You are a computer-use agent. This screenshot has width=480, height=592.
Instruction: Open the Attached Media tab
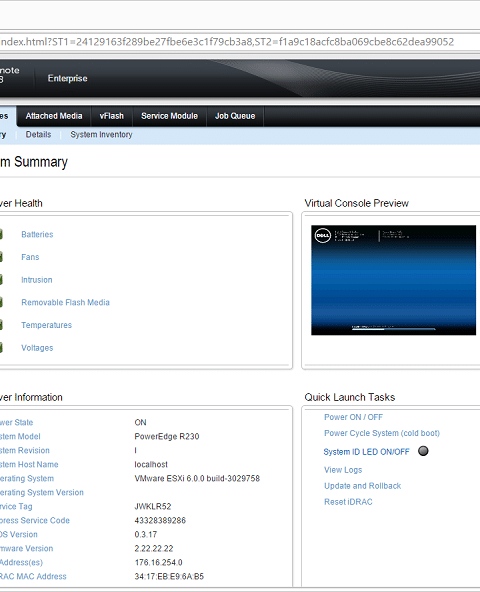click(54, 116)
